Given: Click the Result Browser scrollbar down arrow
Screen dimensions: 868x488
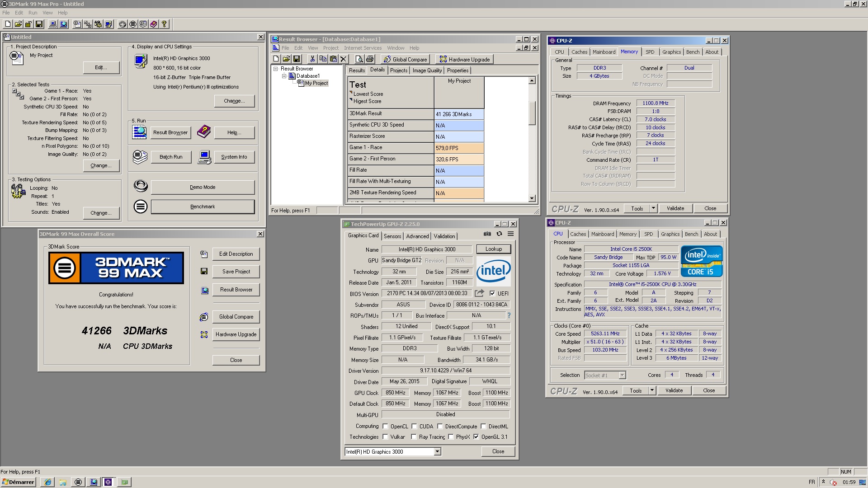Looking at the screenshot, I should 532,198.
